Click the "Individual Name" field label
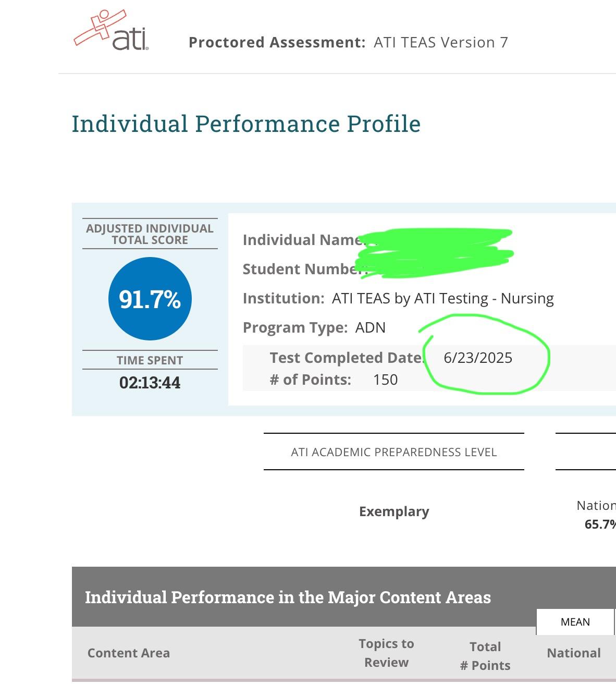This screenshot has height=684, width=616. point(301,240)
